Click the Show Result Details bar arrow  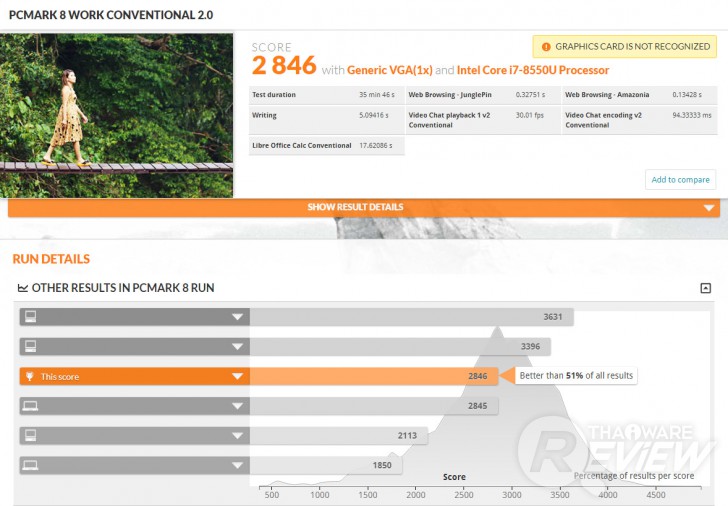pos(708,208)
